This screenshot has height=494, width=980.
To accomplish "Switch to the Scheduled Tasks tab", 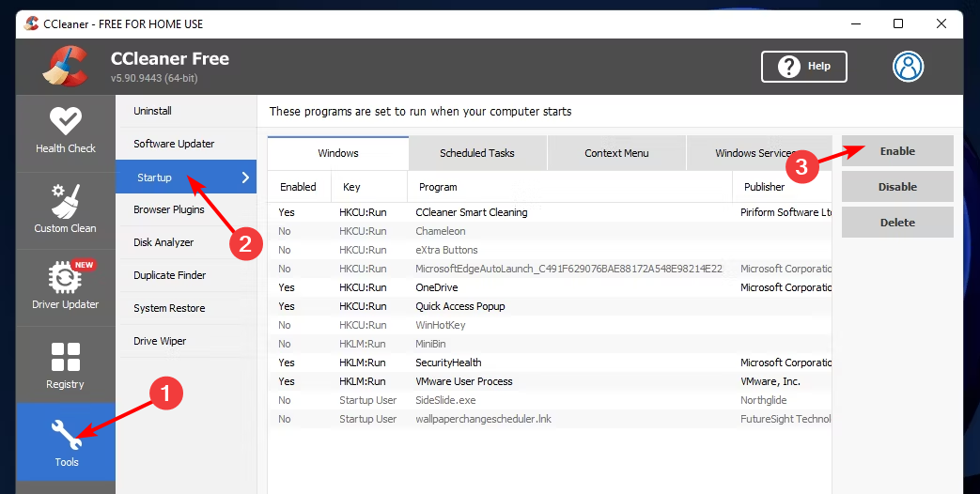I will (x=477, y=153).
